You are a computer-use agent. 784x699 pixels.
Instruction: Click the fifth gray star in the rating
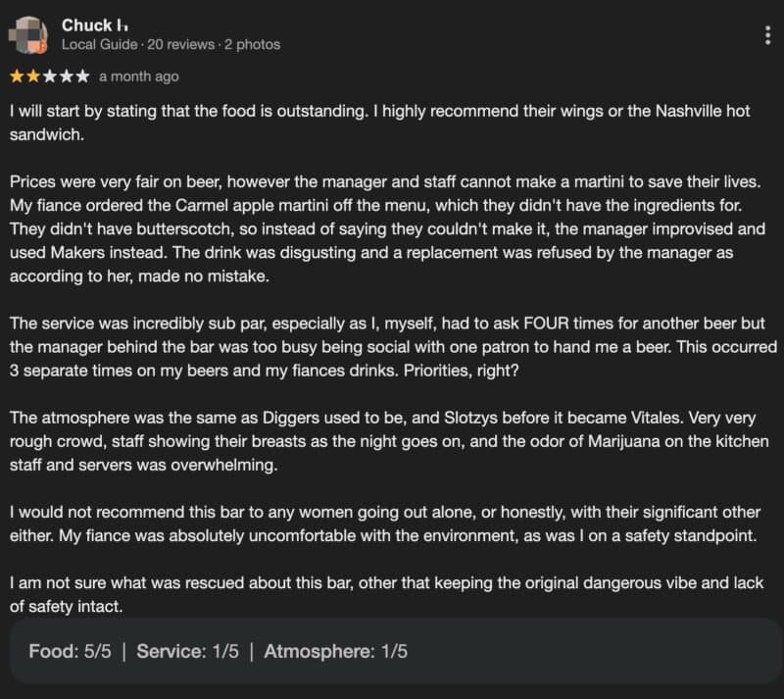(x=82, y=75)
